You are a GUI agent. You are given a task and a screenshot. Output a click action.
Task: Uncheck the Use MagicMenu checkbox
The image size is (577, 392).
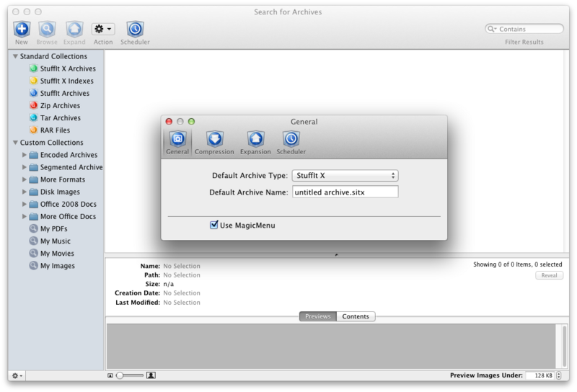[x=213, y=225]
